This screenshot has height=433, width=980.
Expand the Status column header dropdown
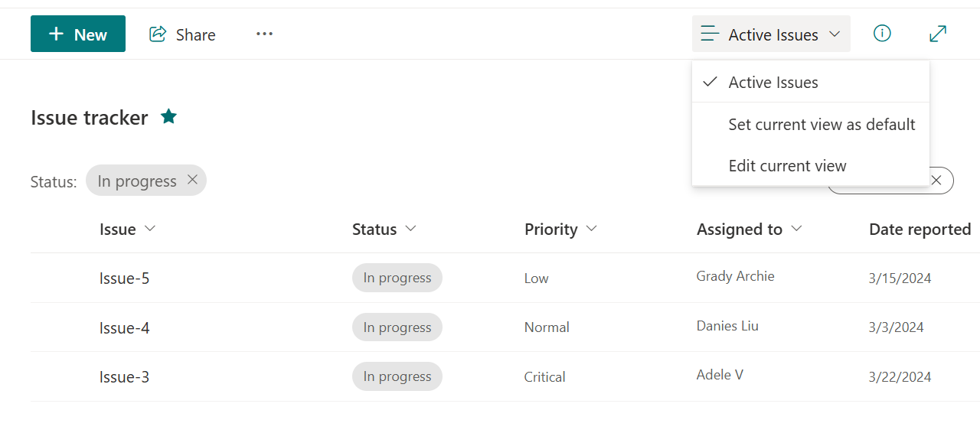pyautogui.click(x=411, y=229)
